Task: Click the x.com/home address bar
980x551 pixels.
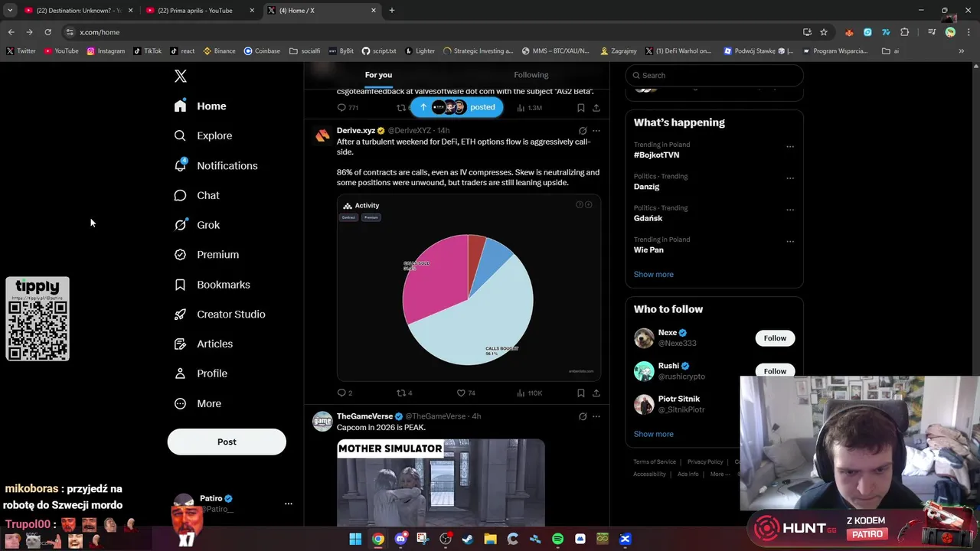Action: click(100, 32)
